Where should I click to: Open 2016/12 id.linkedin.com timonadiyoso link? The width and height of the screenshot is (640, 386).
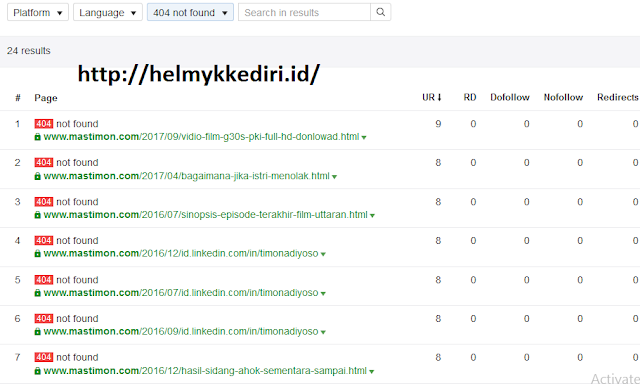181,253
